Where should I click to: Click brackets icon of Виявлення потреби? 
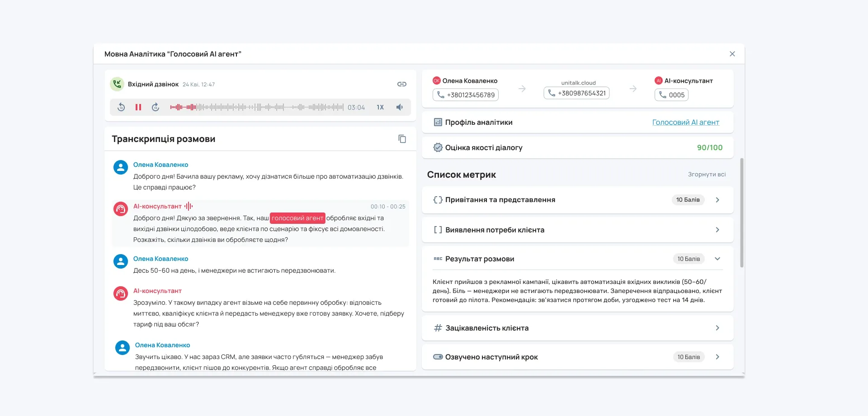pyautogui.click(x=438, y=230)
